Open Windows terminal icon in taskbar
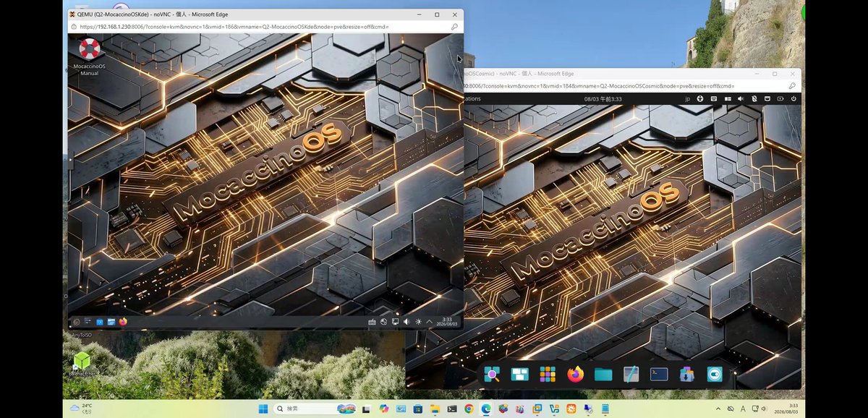 tap(451, 409)
